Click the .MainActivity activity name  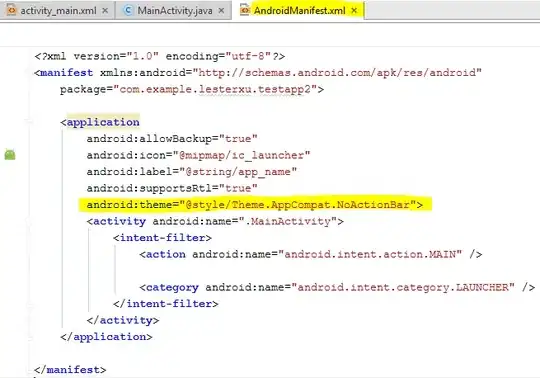[x=287, y=221]
